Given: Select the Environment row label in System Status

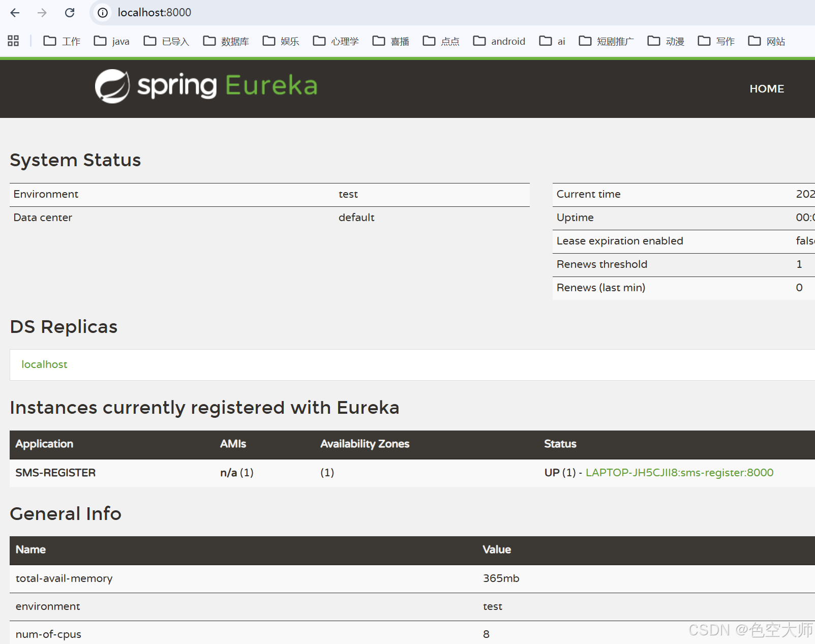Looking at the screenshot, I should pyautogui.click(x=46, y=194).
